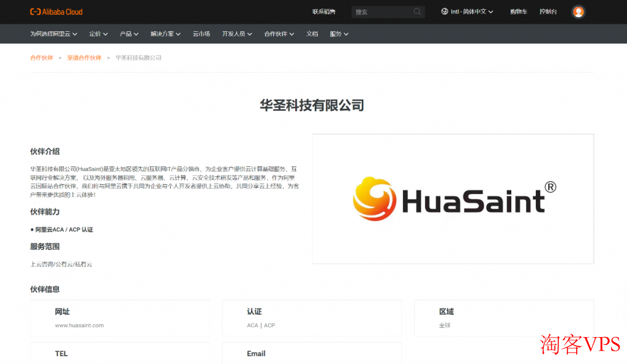The width and height of the screenshot is (627, 364).
Task: Expand the 产品 menu
Action: tap(129, 34)
